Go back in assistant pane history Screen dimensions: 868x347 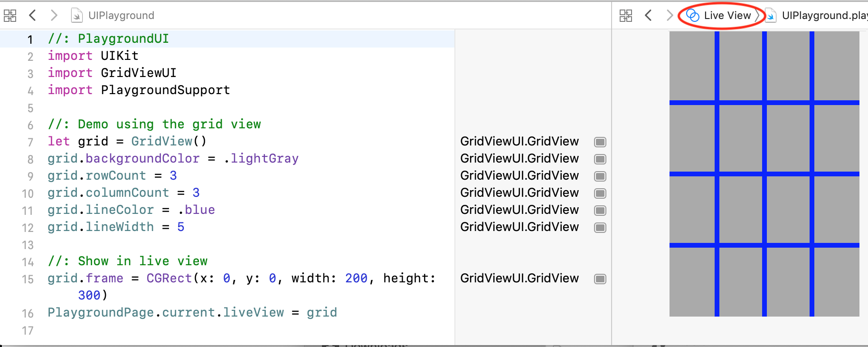(648, 16)
